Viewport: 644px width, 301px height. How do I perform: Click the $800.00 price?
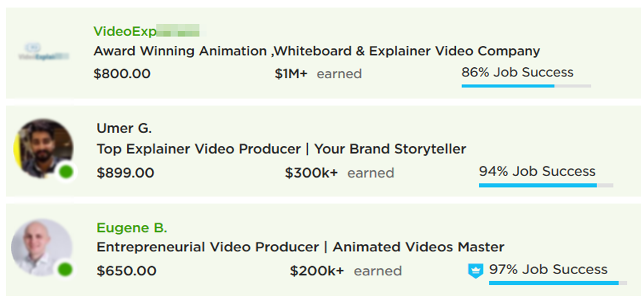pos(122,74)
